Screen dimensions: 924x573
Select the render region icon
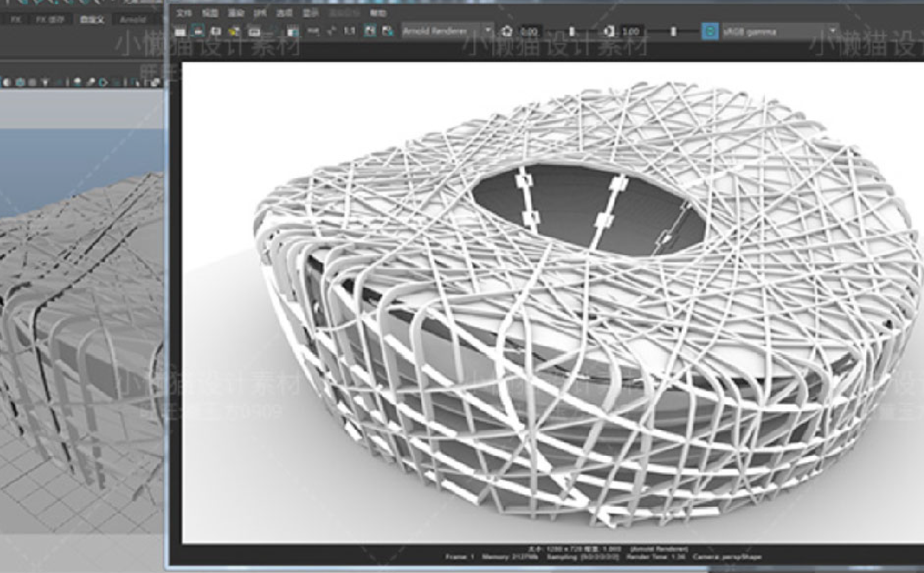(198, 31)
